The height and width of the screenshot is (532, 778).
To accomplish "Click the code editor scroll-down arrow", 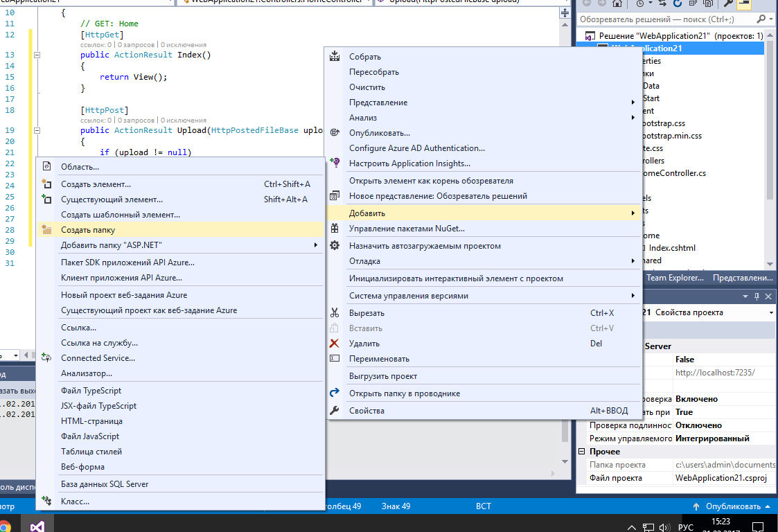I will pos(565,461).
